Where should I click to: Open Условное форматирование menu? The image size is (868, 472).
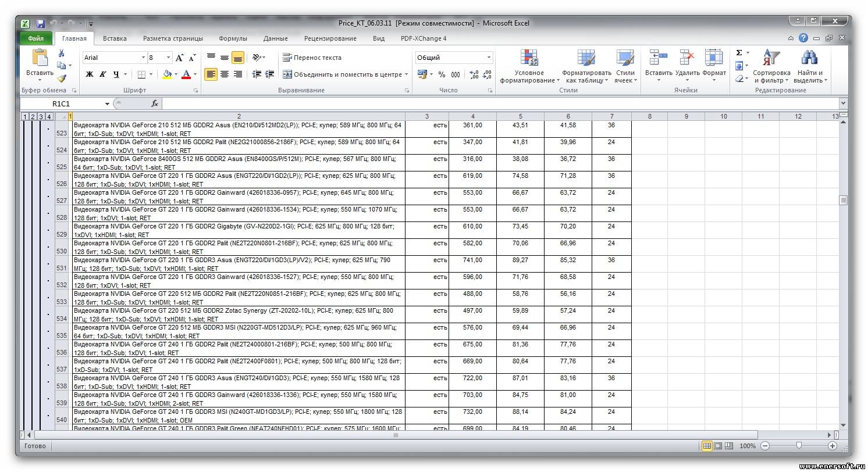tap(529, 66)
